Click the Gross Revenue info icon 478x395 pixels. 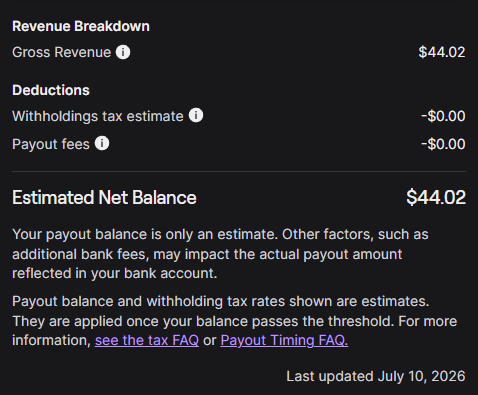123,52
